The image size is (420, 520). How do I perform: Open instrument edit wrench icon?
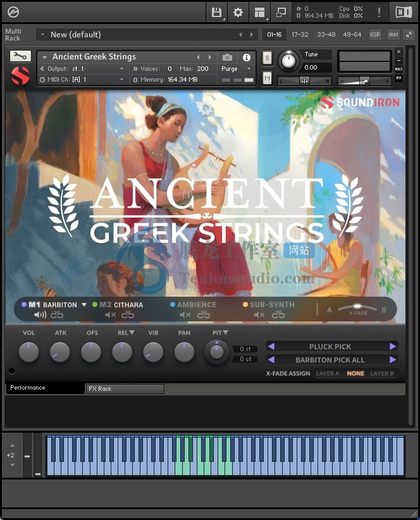click(20, 56)
